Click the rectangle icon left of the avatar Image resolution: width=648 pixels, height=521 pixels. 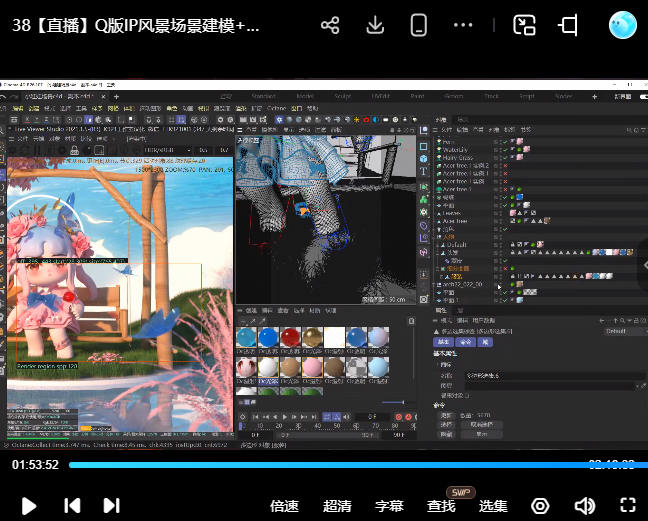pyautogui.click(x=569, y=25)
